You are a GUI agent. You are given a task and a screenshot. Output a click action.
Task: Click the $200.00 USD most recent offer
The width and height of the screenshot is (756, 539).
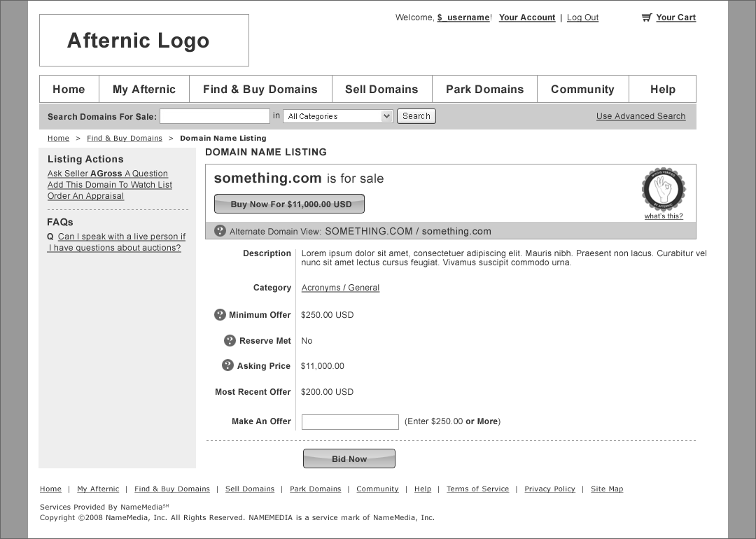[x=328, y=392]
